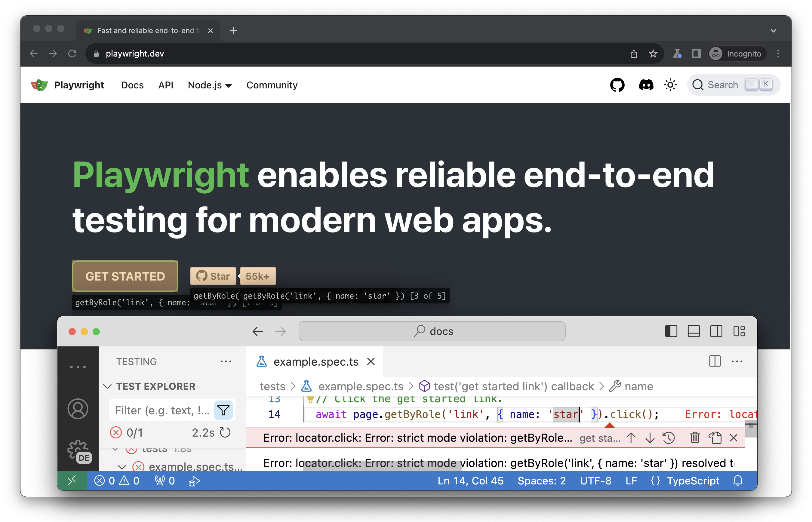Screen dimensions: 812x522
Task: Open the notifications bell in status bar
Action: [737, 480]
